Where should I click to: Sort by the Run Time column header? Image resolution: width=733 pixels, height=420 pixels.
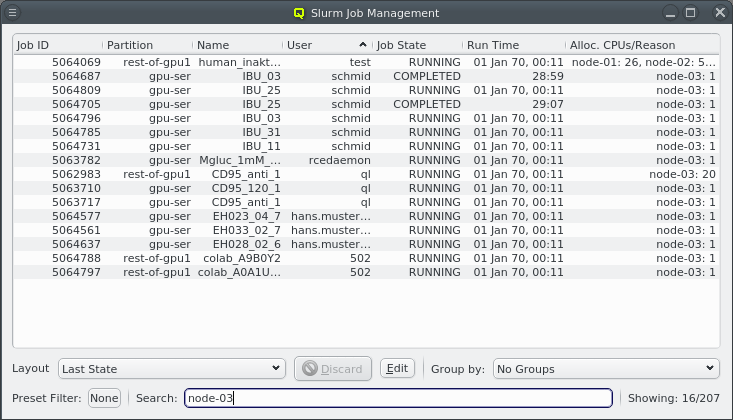pos(514,45)
